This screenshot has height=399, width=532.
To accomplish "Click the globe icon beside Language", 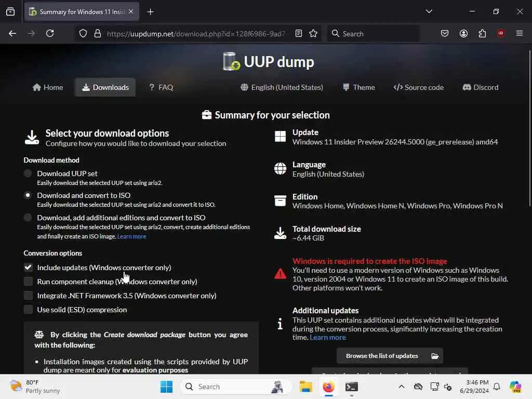I will point(280,168).
